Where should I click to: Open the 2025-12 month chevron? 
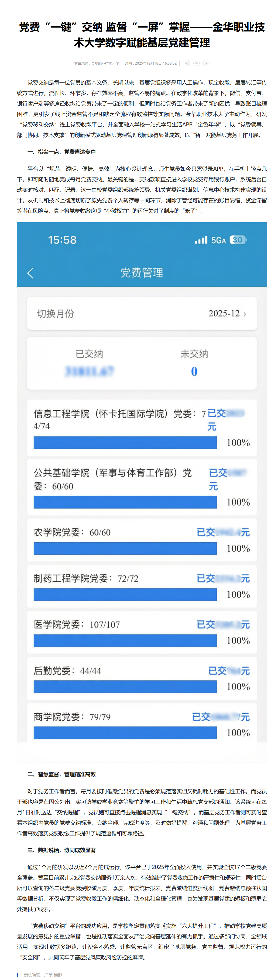pyautogui.click(x=245, y=314)
